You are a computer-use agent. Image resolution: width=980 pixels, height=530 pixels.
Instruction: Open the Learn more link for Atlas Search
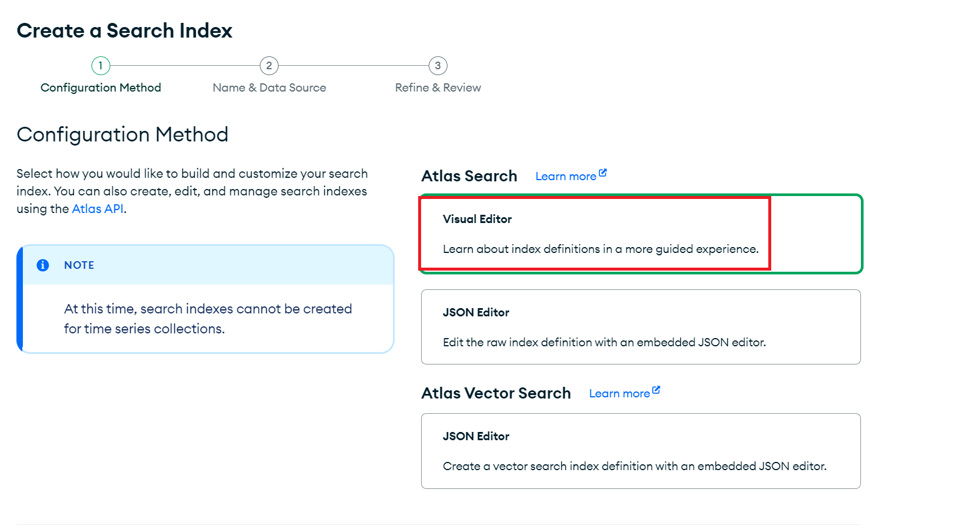(x=565, y=177)
